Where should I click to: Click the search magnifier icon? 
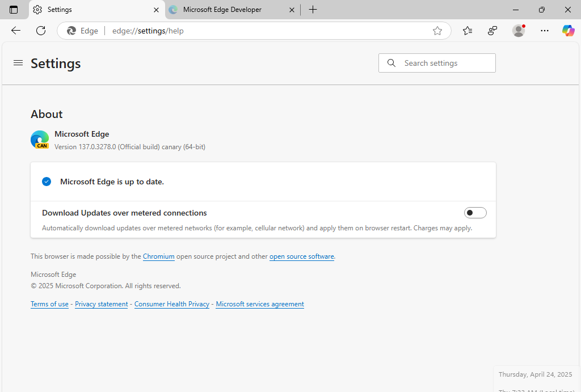pos(391,63)
